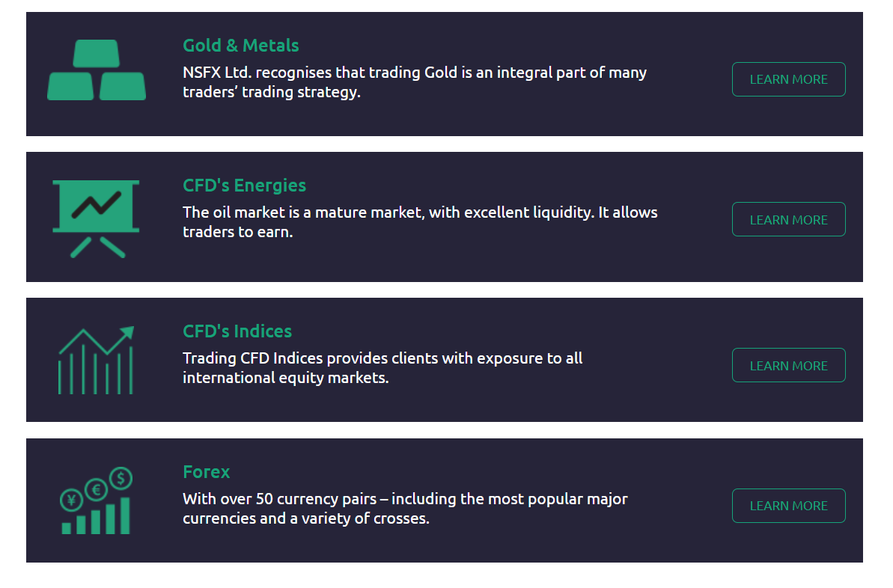Click the Forex heading
The width and height of the screenshot is (893, 588).
pyautogui.click(x=206, y=472)
